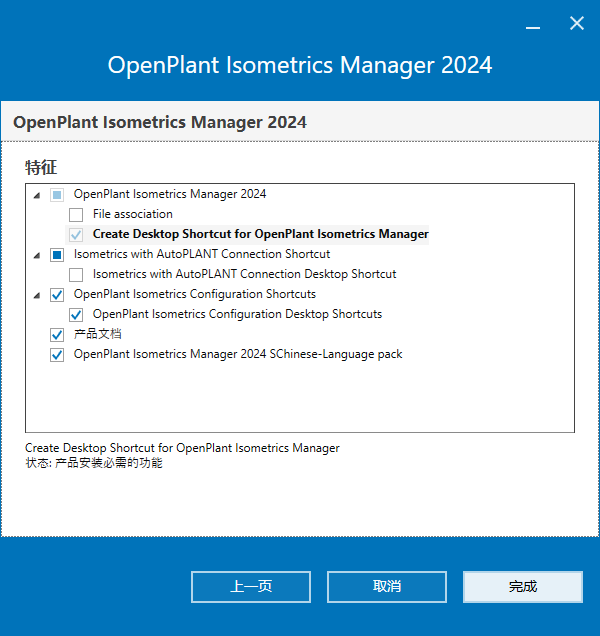This screenshot has height=636, width=600.
Task: Uncheck OpenPlant Isometrics Configuration Desktop Shortcuts checkbox
Action: point(76,314)
